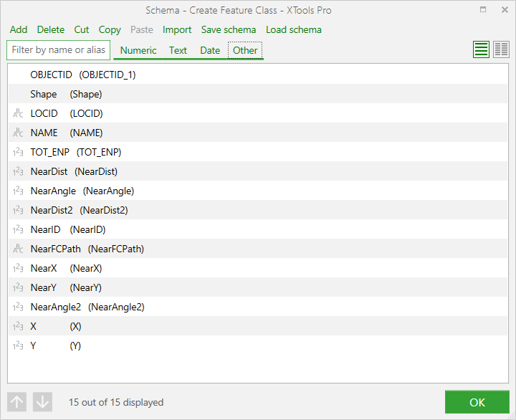Focus the Filter by name or alias box
Image resolution: width=516 pixels, height=420 pixels.
pos(58,50)
